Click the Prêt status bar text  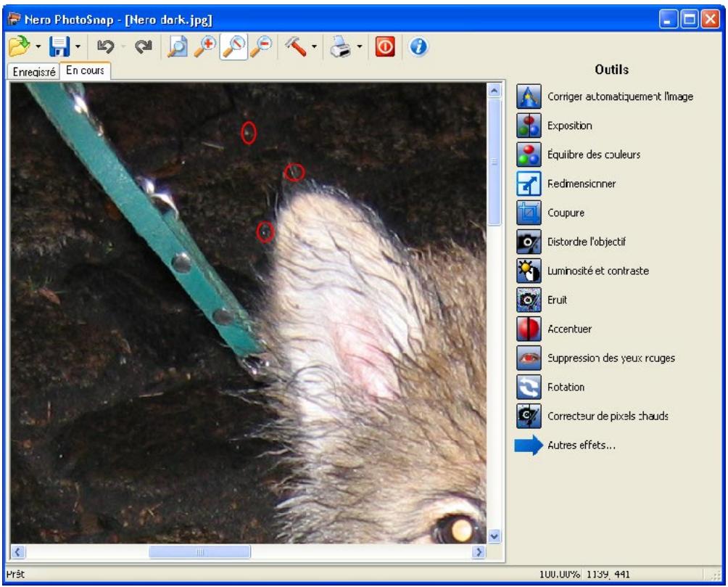click(15, 574)
